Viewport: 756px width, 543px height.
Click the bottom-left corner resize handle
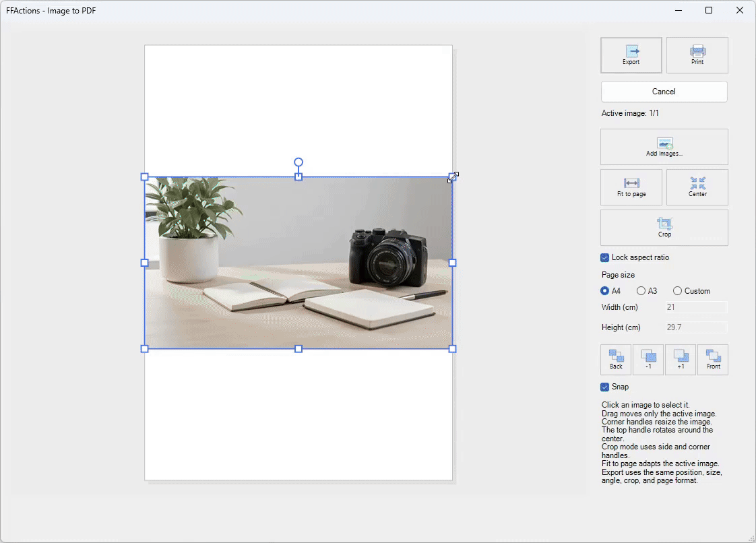(x=145, y=349)
